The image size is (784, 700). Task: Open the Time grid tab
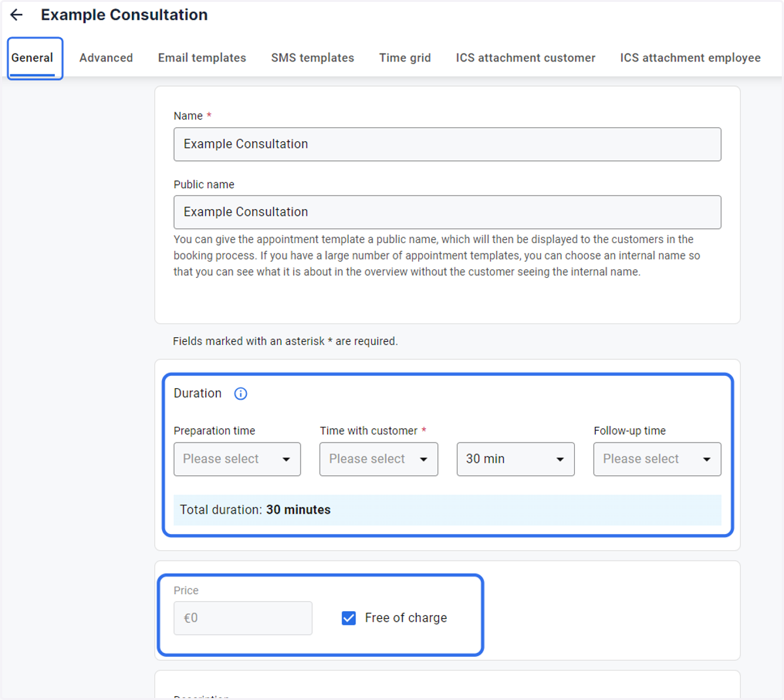point(405,58)
